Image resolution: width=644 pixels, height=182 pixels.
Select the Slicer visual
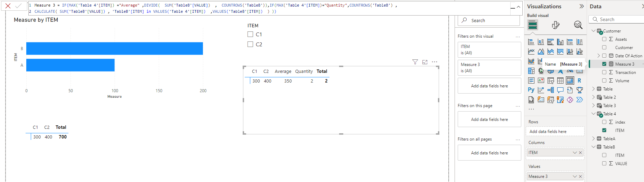click(551, 80)
